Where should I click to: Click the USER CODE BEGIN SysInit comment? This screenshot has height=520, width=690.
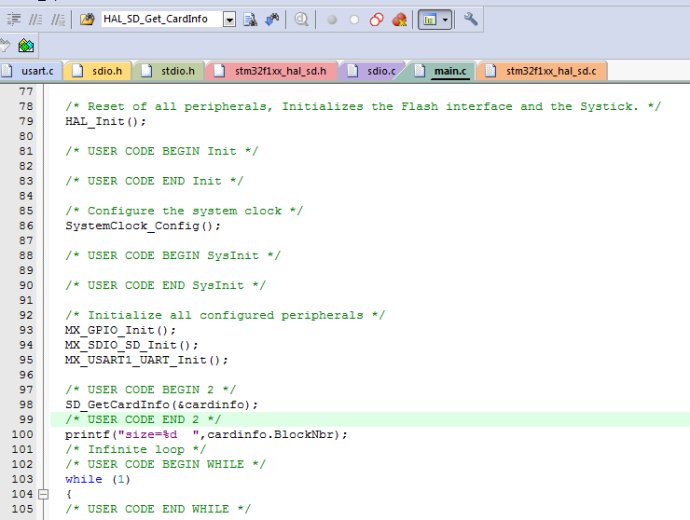click(x=172, y=256)
